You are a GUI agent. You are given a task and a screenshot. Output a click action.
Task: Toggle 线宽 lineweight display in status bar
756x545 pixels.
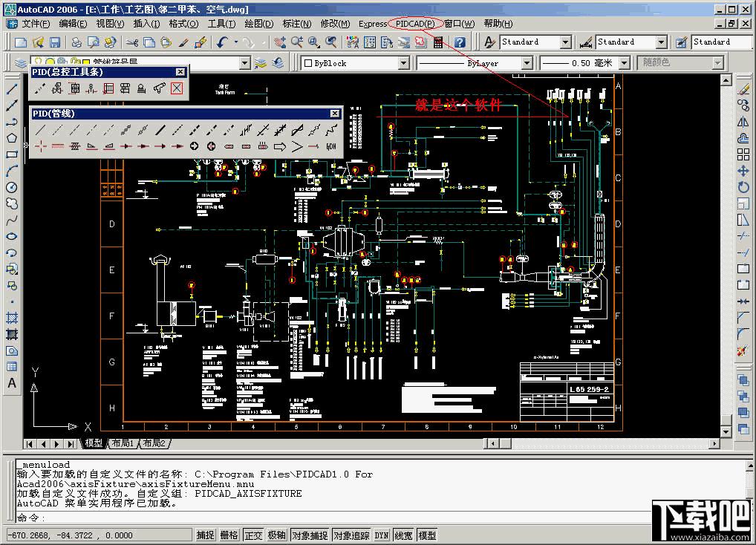point(403,535)
